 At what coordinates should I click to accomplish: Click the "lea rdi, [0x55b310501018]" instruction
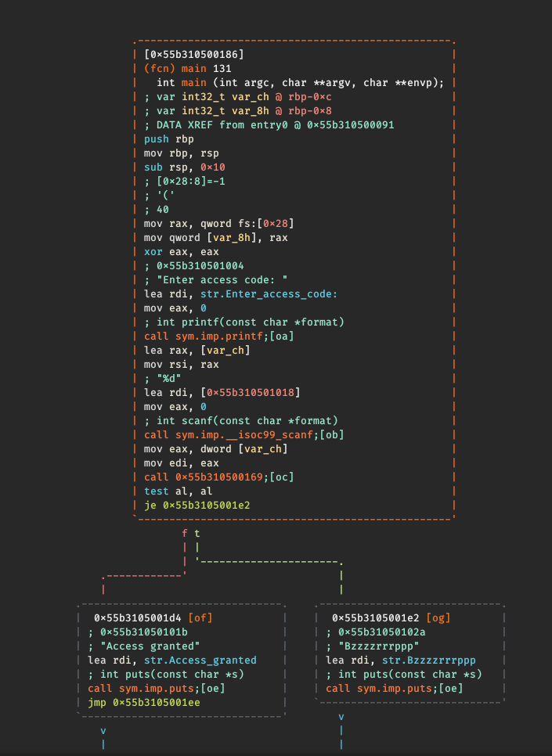pos(222,392)
